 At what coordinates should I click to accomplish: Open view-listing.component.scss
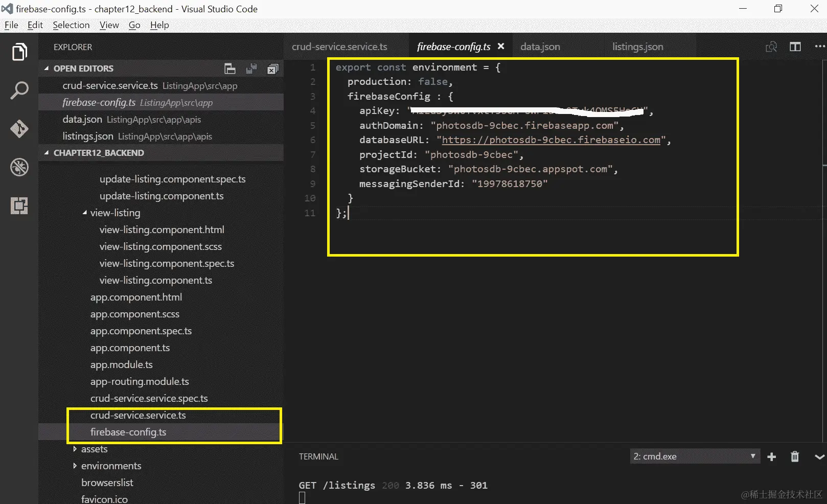pyautogui.click(x=160, y=246)
